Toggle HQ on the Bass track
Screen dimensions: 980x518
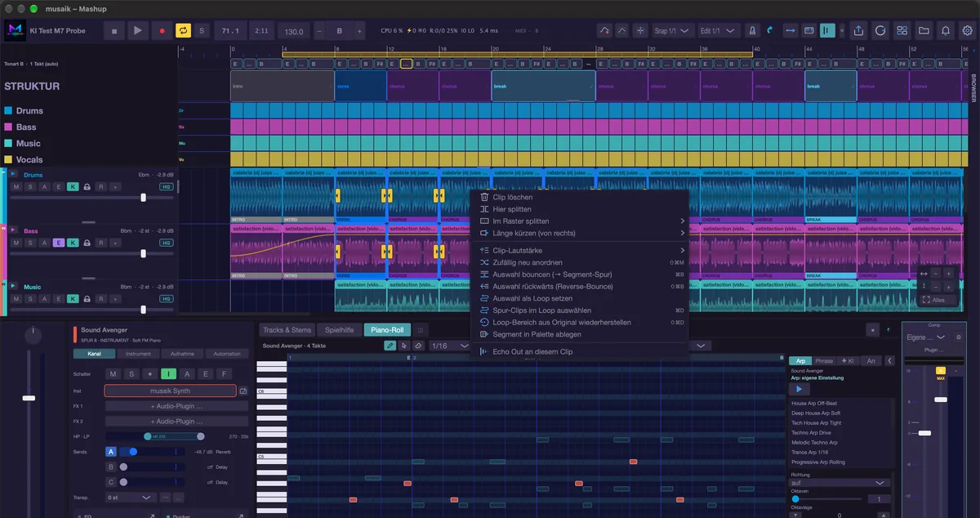click(x=166, y=243)
